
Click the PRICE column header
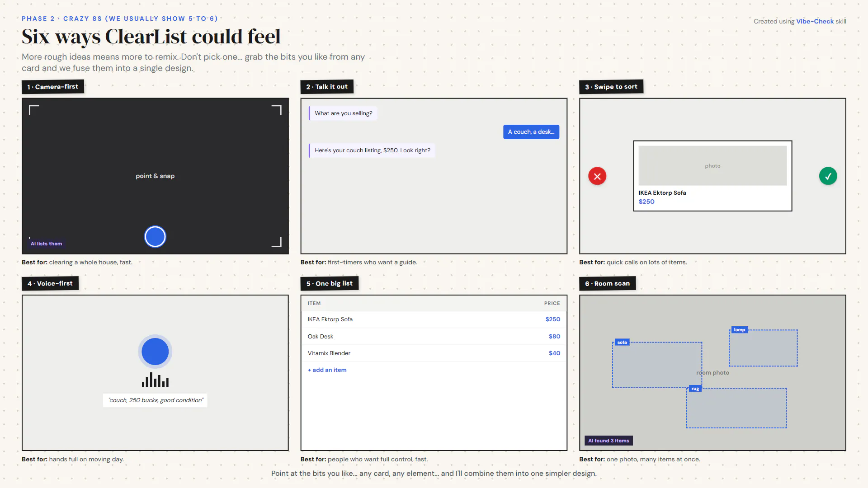[x=552, y=303]
